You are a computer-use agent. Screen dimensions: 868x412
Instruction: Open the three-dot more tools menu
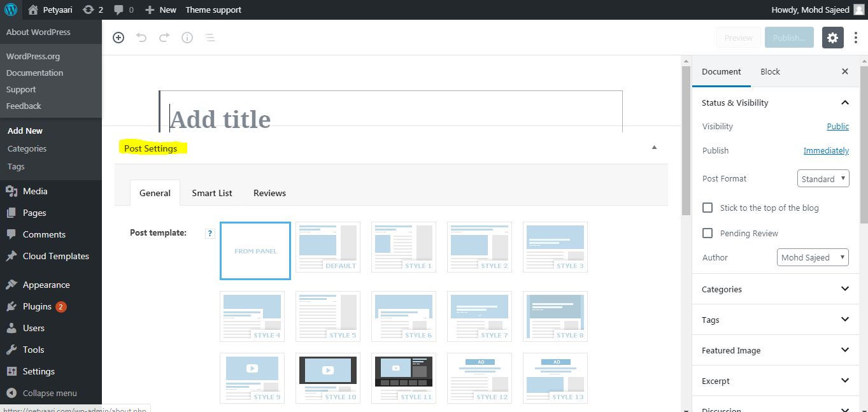click(856, 38)
